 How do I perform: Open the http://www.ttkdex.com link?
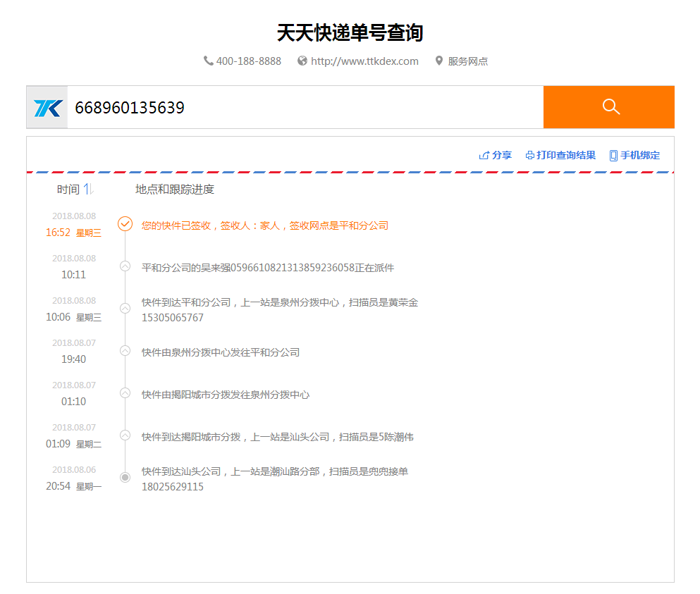tap(364, 61)
